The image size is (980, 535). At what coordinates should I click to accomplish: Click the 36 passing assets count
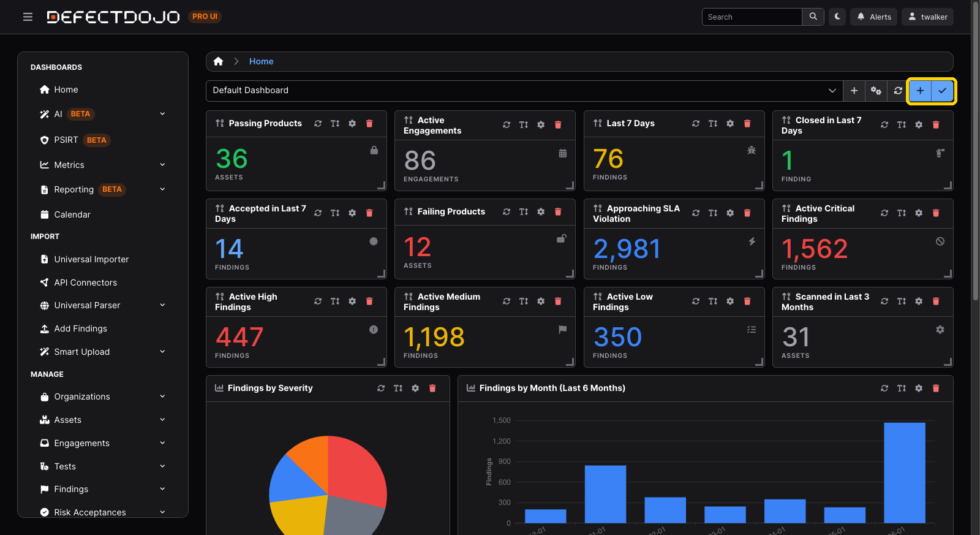pyautogui.click(x=232, y=159)
